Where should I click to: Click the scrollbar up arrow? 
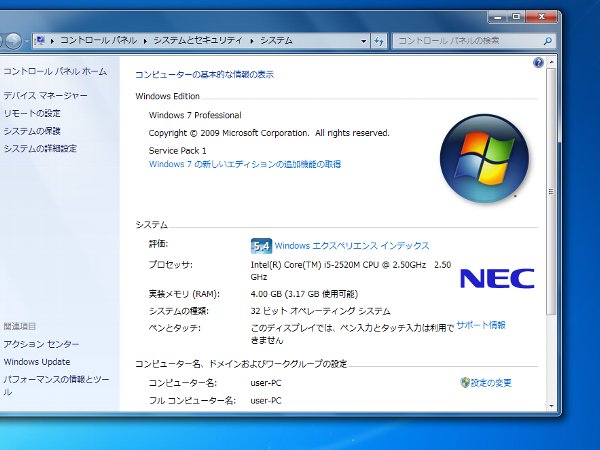click(551, 62)
